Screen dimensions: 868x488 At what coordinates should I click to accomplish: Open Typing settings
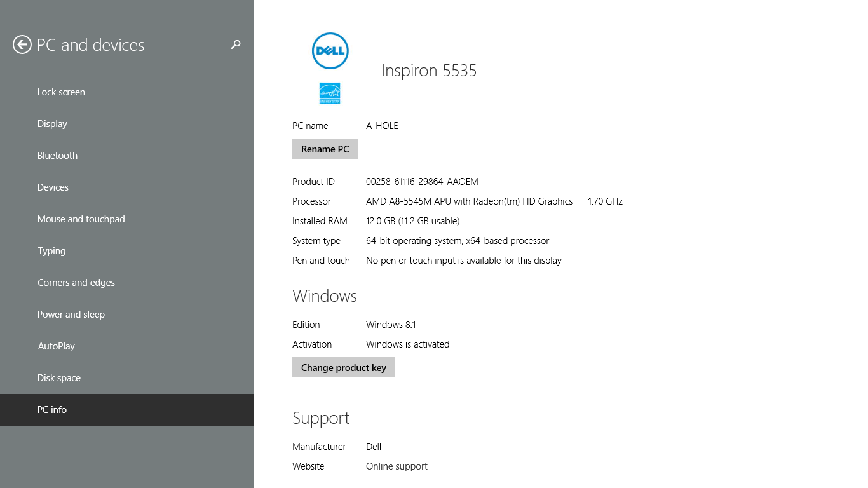[127, 251]
